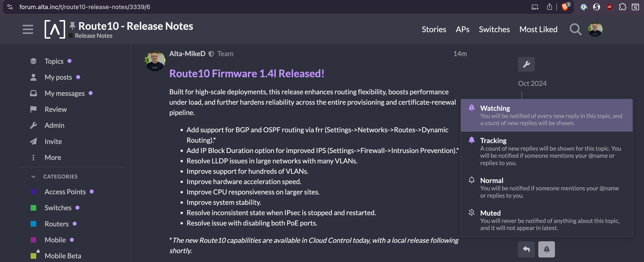This screenshot has height=262, width=644.
Task: Click the forum search magnifier icon
Action: coord(575,30)
